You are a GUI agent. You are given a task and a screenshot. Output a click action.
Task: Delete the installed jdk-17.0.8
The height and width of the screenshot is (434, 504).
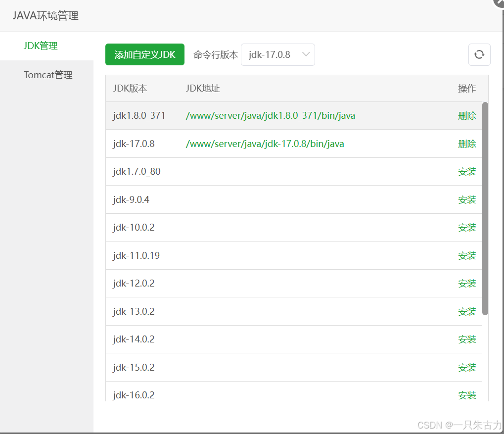(x=467, y=144)
